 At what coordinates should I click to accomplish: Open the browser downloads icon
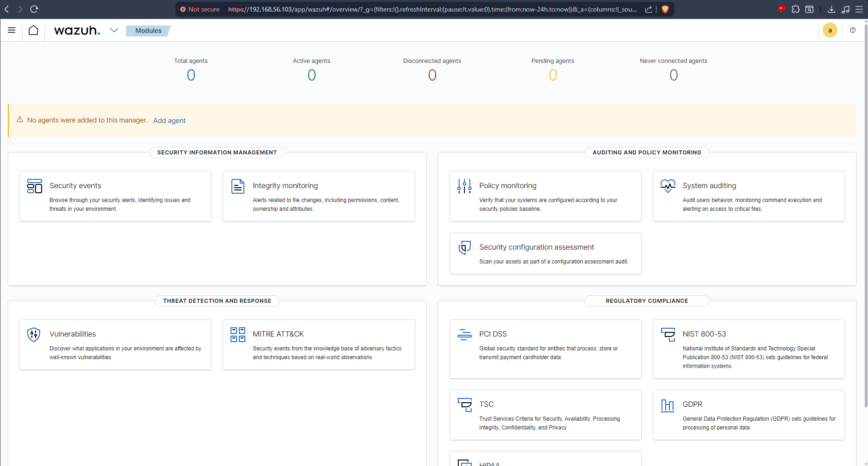[831, 9]
